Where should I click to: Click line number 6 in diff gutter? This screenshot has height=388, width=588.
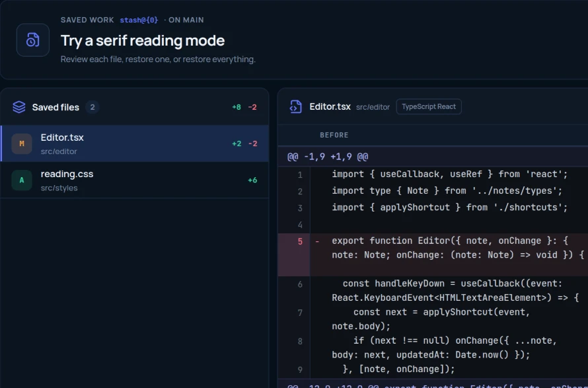[300, 284]
